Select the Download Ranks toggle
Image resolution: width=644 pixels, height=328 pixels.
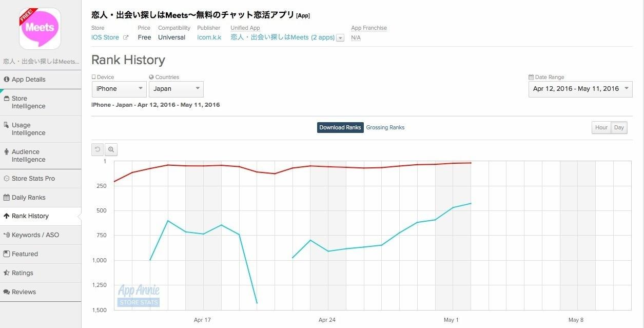pos(340,127)
